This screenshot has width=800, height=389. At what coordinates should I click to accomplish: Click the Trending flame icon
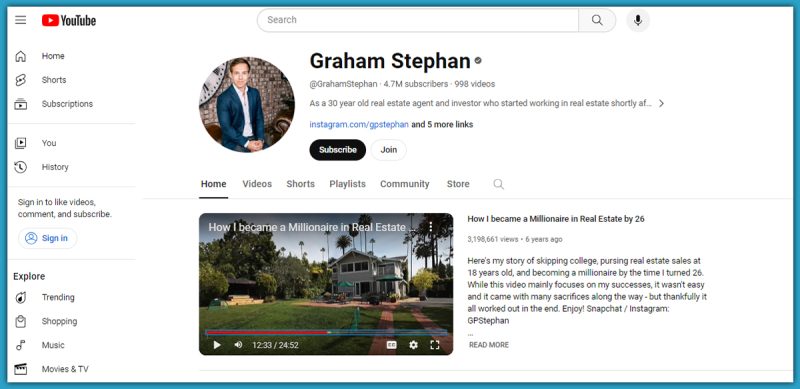(20, 298)
